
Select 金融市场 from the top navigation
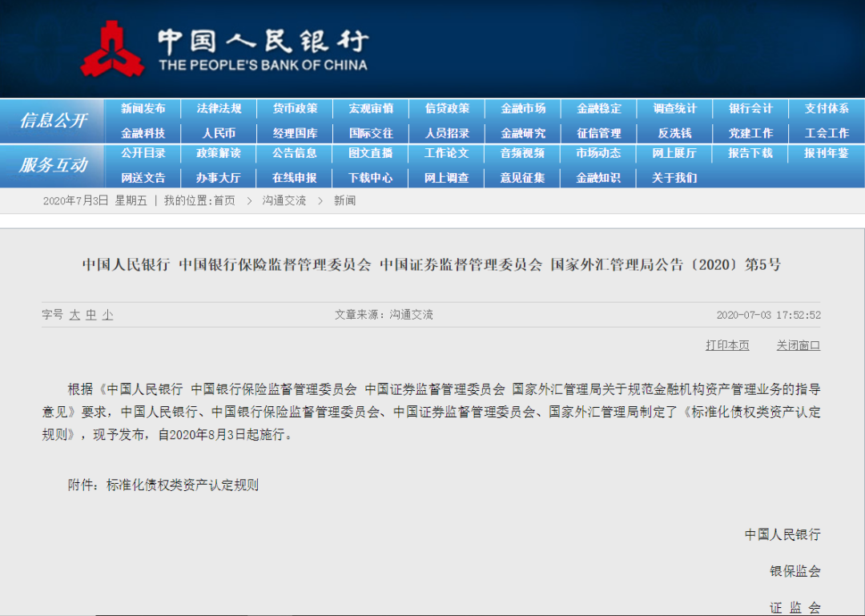click(x=523, y=108)
